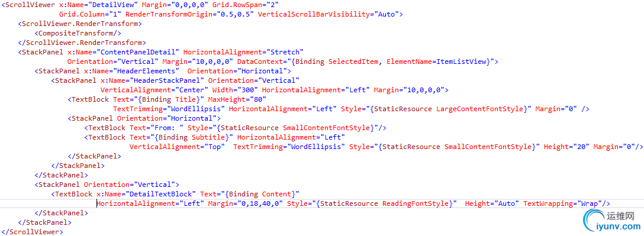Click the "HeaderElements" name value
Screen dimensions: 644x236
coord(146,71)
